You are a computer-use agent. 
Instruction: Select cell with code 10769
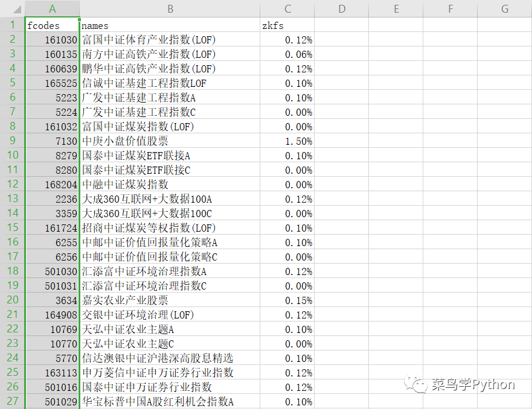(x=53, y=329)
